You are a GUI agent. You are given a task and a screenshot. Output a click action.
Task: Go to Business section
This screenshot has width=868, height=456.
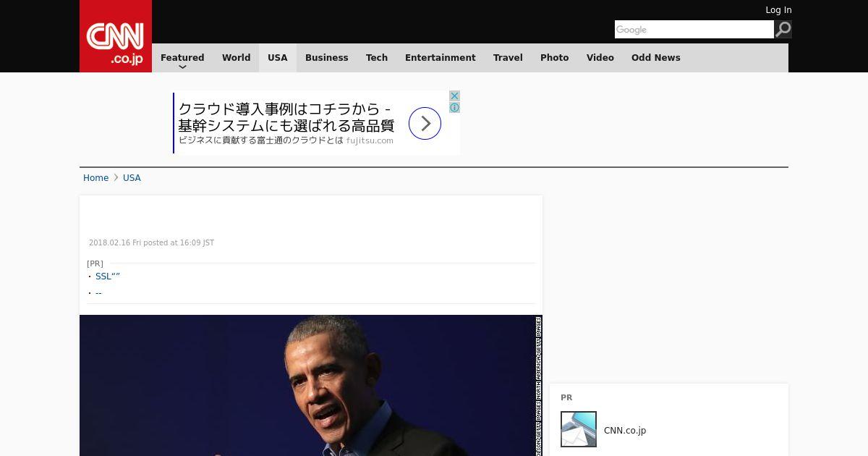(326, 58)
